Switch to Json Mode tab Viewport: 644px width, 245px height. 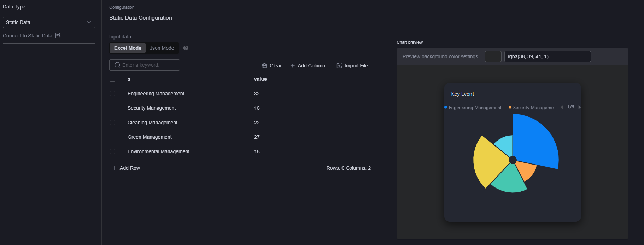[162, 48]
